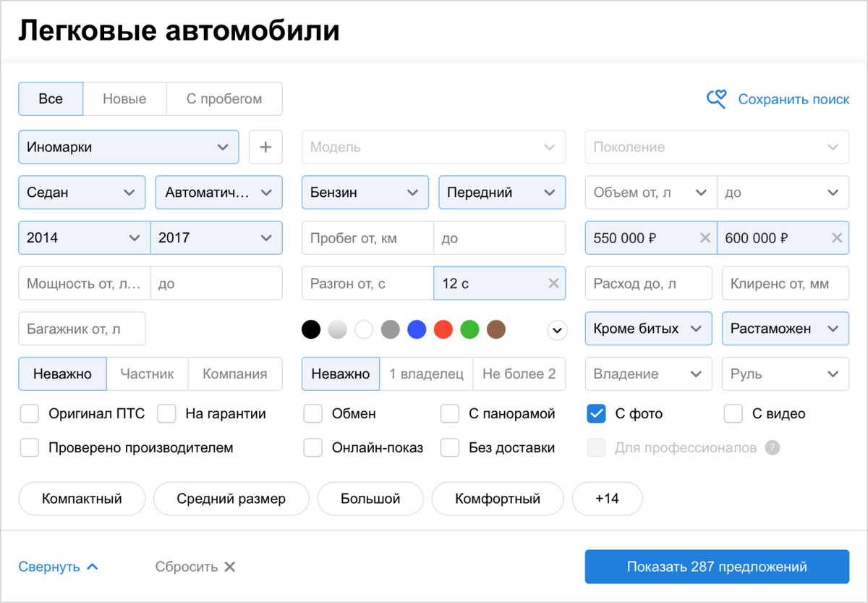Viewport: 868px width, 603px height.
Task: Select the Частник seller option
Action: tap(148, 374)
